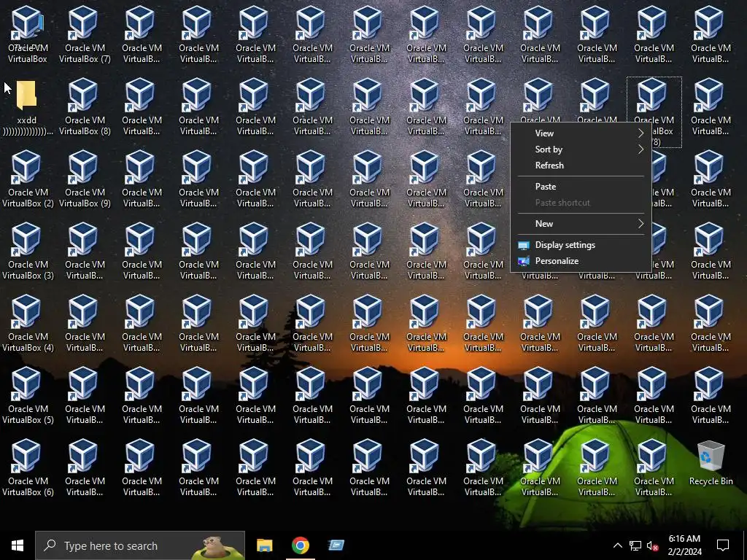Open the blue window app on taskbar
Image resolution: width=747 pixels, height=560 pixels.
pyautogui.click(x=336, y=545)
